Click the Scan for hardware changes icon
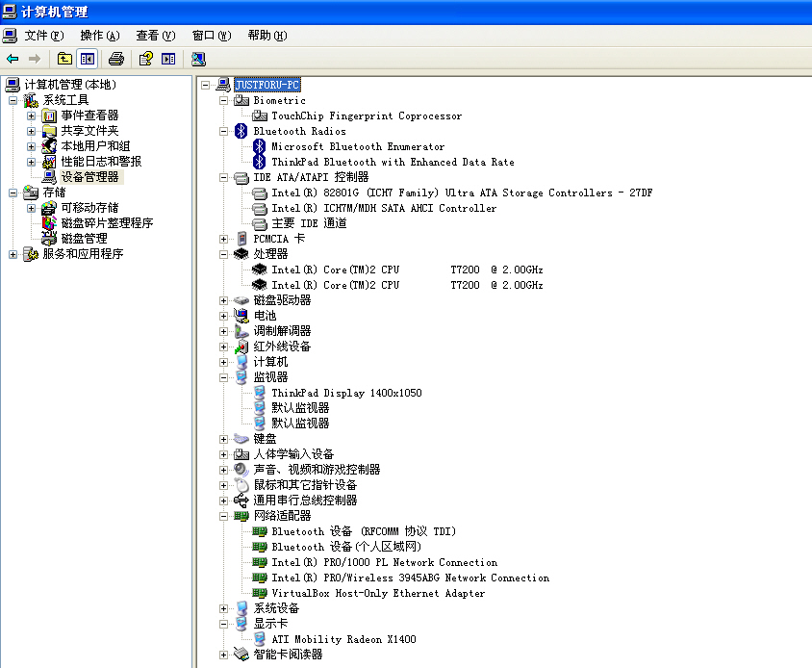The image size is (812, 668). 198,59
